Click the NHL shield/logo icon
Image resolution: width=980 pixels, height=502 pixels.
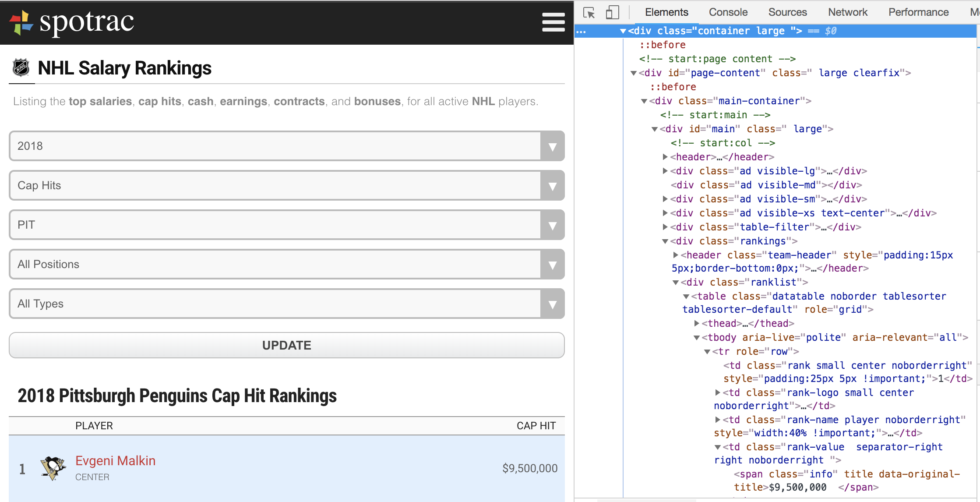[19, 68]
